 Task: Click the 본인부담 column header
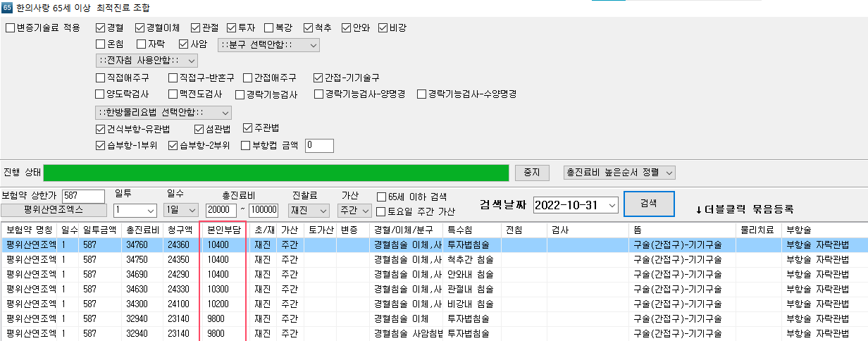click(223, 230)
